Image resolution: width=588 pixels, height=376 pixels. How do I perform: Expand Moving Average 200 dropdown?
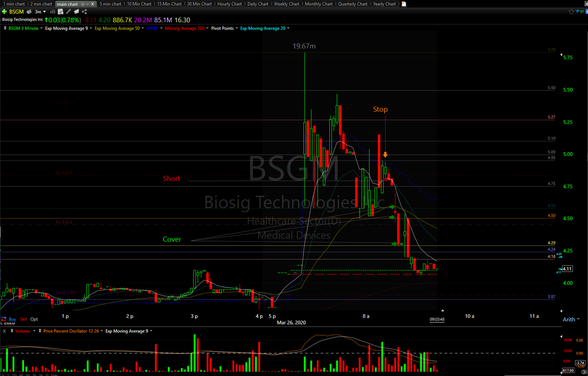[x=208, y=28]
